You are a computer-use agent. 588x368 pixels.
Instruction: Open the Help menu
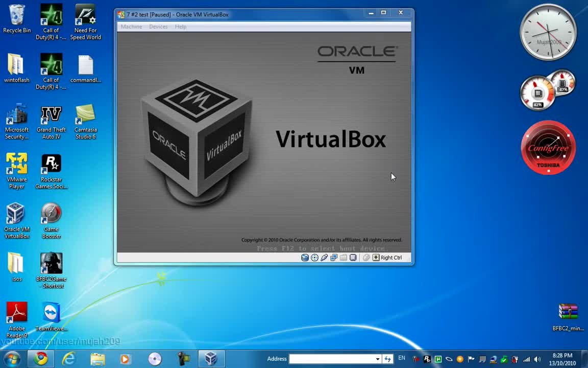(x=181, y=27)
